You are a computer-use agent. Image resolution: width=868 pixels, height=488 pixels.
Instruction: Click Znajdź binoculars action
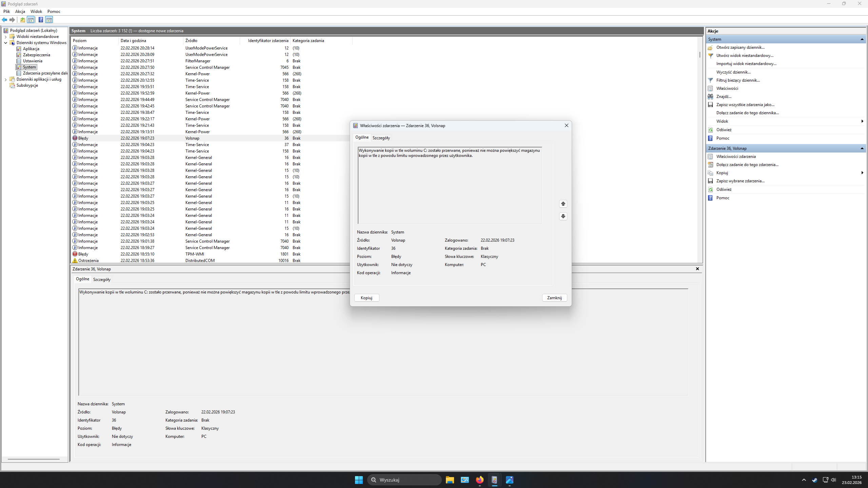tap(724, 97)
